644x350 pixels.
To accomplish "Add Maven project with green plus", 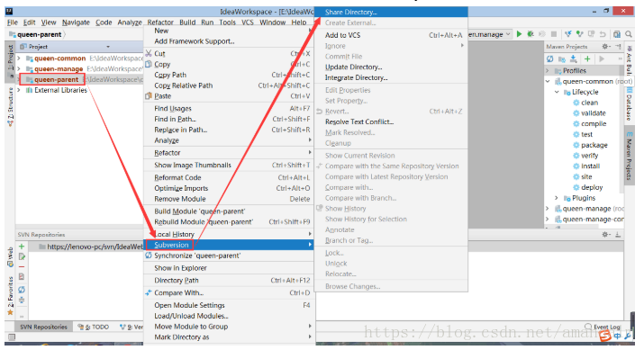I will 587,59.
